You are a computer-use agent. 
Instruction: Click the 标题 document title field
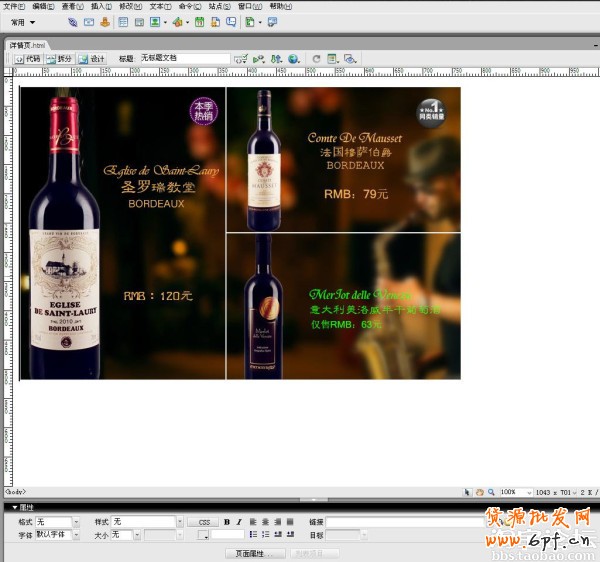(185, 58)
